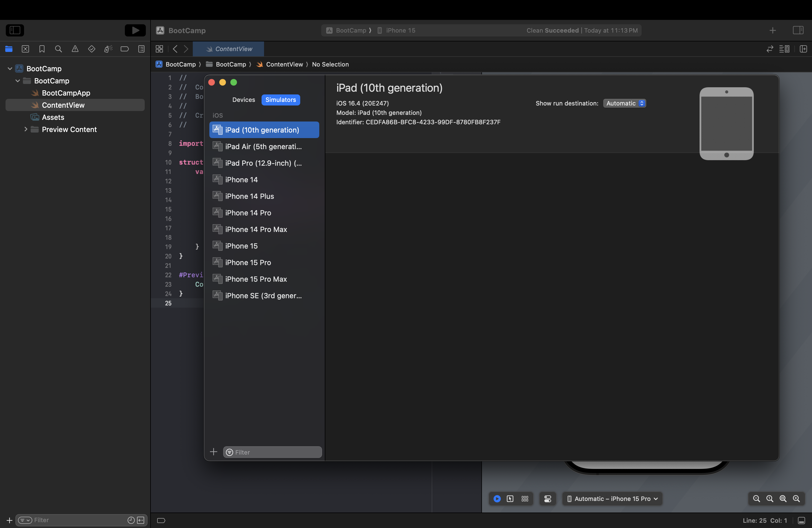The height and width of the screenshot is (528, 812).
Task: Open the Breakpoint navigator icon
Action: [x=125, y=49]
